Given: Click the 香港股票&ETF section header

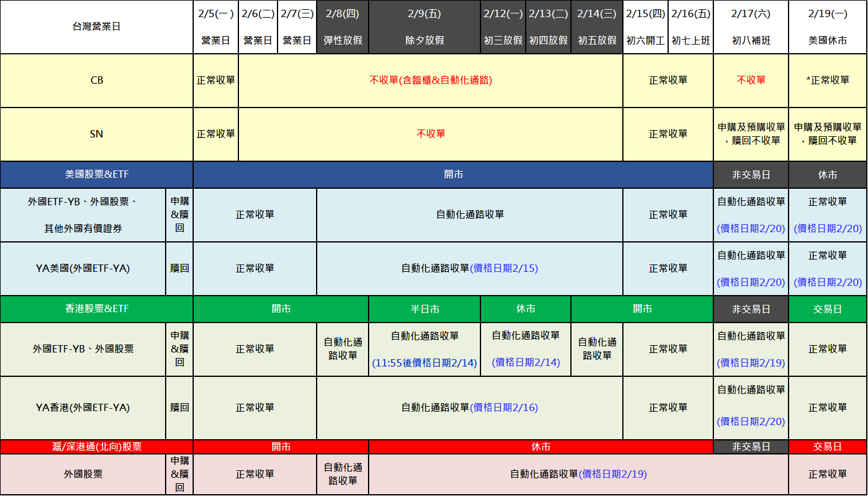Looking at the screenshot, I should coord(97,309).
